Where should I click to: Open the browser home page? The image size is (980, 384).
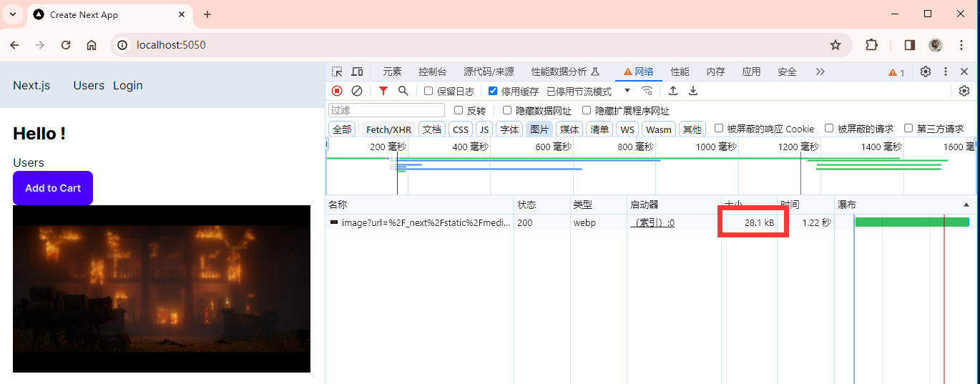(92, 45)
